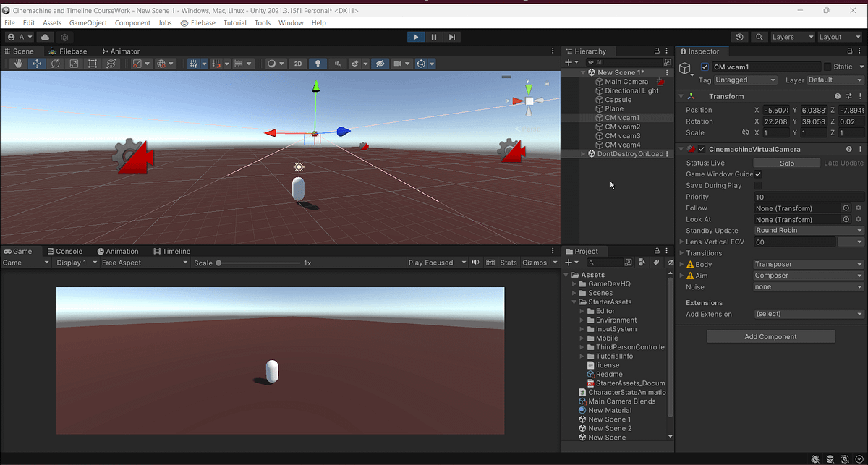The width and height of the screenshot is (868, 465).
Task: Toggle the scene lighting icon
Action: pos(318,64)
